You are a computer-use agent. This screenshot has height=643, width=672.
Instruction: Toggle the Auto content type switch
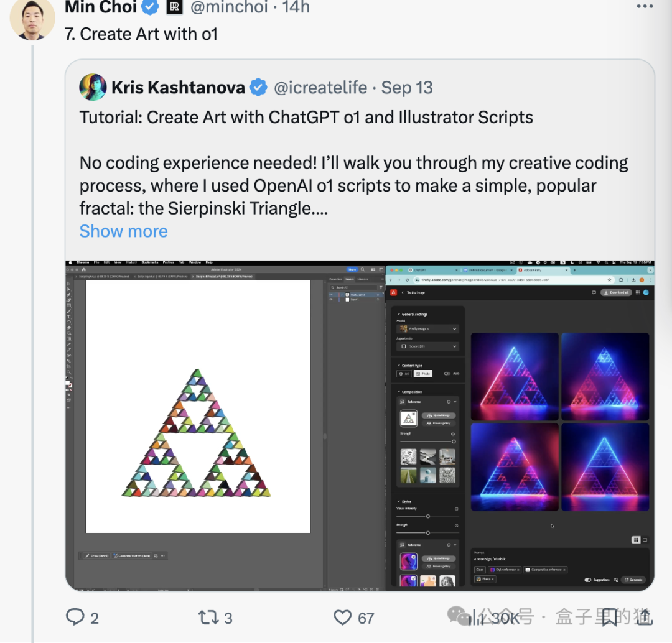pyautogui.click(x=447, y=374)
